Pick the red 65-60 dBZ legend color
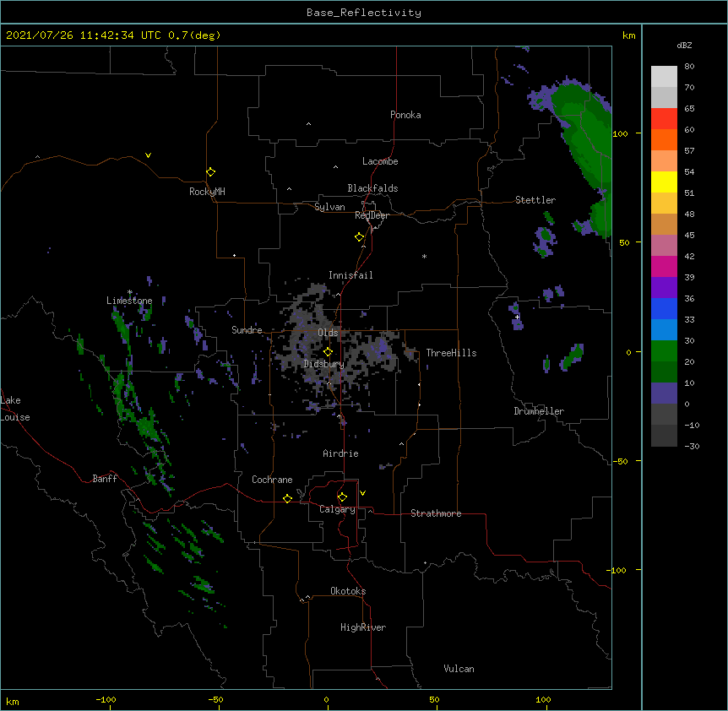Screen dimensions: 728x711 click(664, 119)
